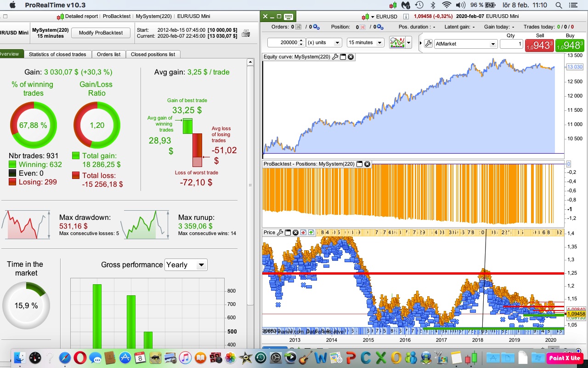Image resolution: width=588 pixels, height=368 pixels.
Task: Launch Safari from the Dock
Action: point(65,357)
